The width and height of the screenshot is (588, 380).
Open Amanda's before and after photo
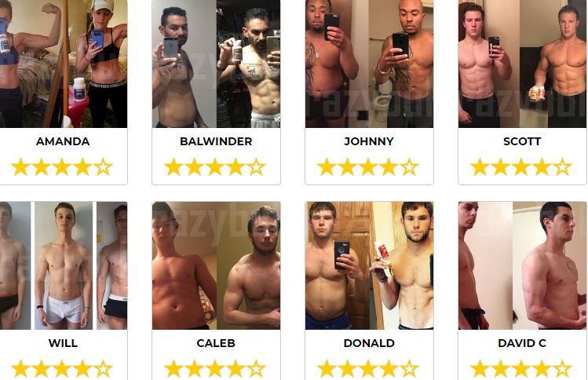click(x=63, y=64)
